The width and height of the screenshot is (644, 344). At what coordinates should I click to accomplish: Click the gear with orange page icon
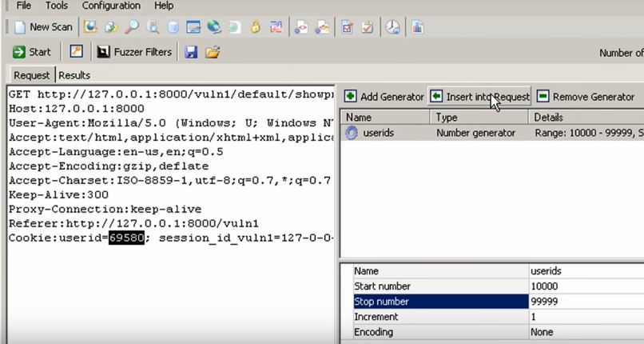pos(322,27)
